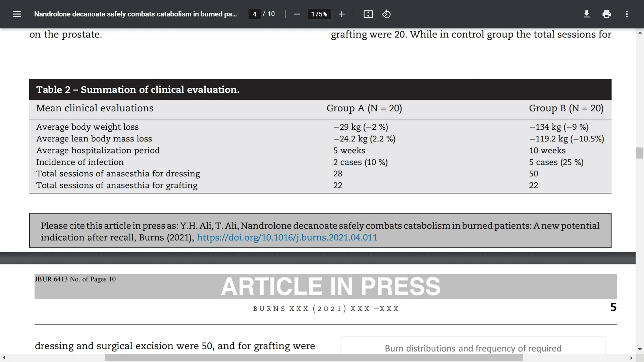
Task: Download the PDF file
Action: tap(586, 14)
